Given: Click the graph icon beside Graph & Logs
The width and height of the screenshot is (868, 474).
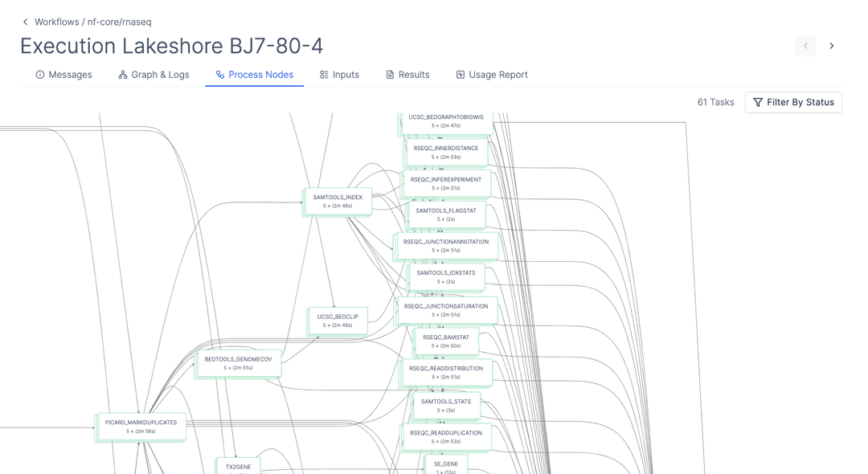Looking at the screenshot, I should coord(121,74).
